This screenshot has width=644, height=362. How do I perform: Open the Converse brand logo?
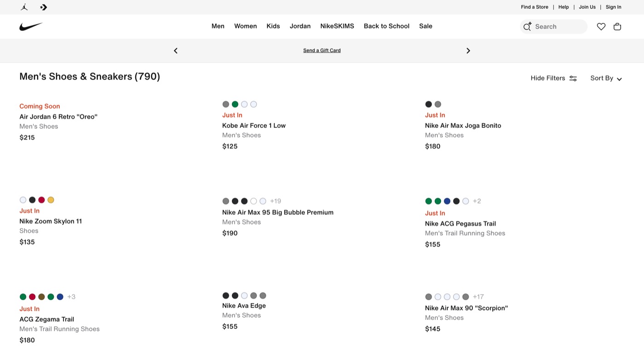(44, 7)
